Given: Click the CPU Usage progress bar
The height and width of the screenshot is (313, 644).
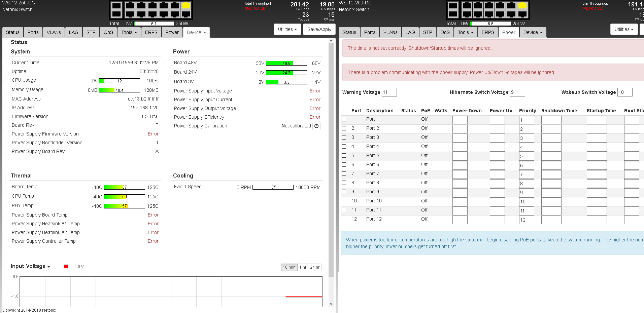Looking at the screenshot, I should [x=120, y=81].
